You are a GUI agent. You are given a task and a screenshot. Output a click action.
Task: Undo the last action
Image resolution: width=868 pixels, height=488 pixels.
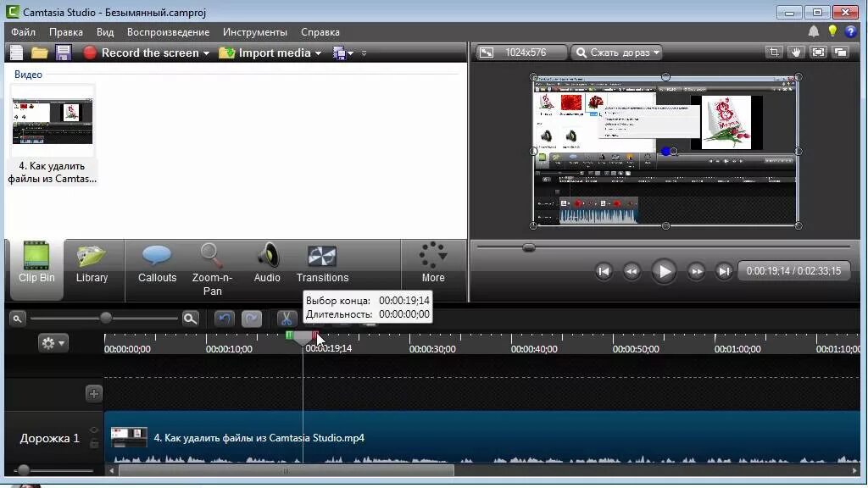224,319
